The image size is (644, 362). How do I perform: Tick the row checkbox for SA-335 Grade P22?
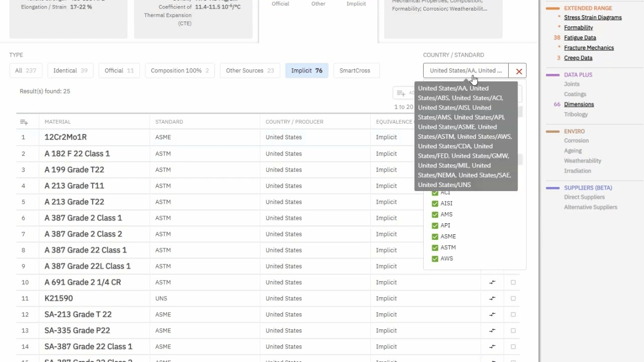click(513, 331)
